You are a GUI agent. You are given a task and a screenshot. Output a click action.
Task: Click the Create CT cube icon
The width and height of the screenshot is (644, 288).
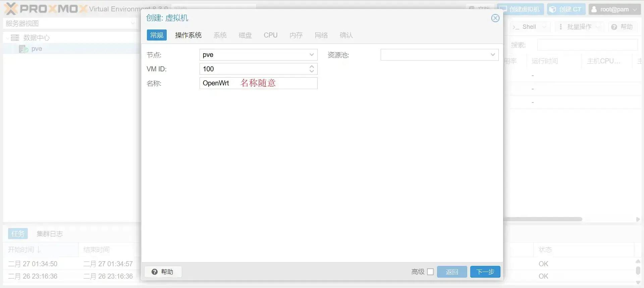[553, 9]
